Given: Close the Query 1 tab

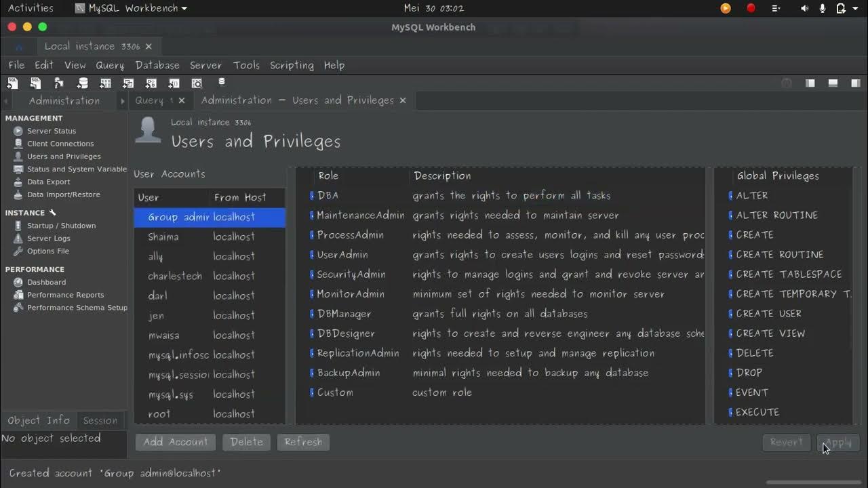Looking at the screenshot, I should [181, 100].
